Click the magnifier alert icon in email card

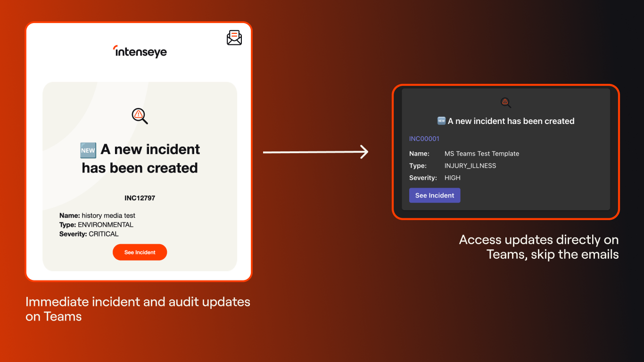point(140,115)
